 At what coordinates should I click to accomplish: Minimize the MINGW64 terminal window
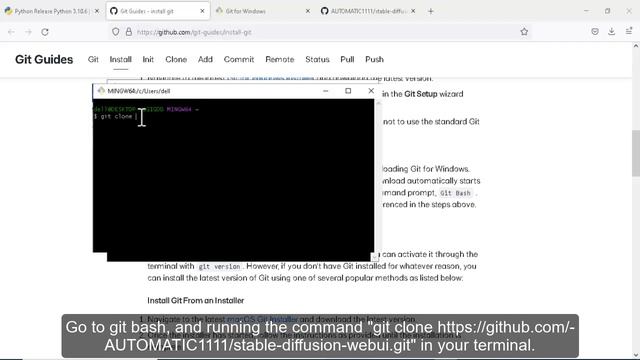(325, 91)
